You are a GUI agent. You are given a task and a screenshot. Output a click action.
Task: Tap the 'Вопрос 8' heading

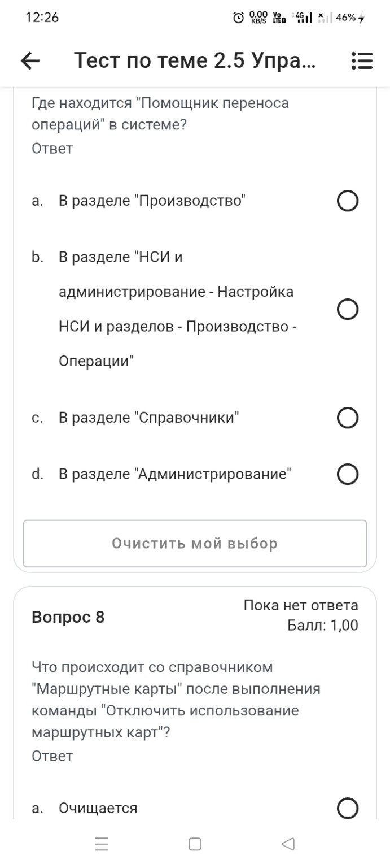click(68, 618)
